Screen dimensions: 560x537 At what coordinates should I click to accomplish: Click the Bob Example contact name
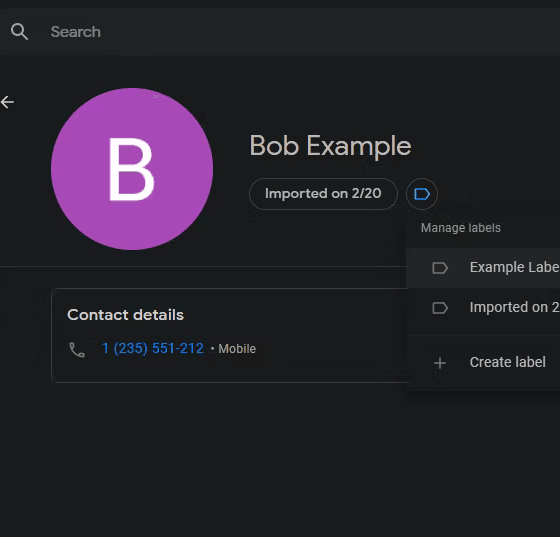330,146
